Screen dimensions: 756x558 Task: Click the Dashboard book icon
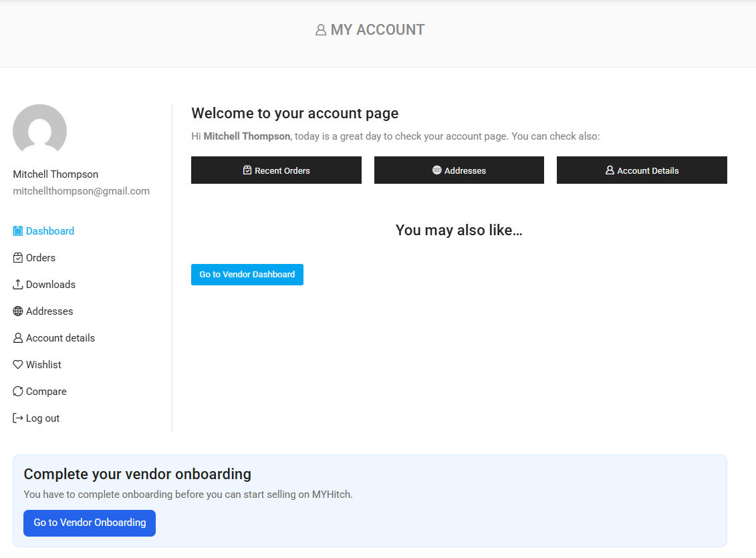pyautogui.click(x=17, y=231)
